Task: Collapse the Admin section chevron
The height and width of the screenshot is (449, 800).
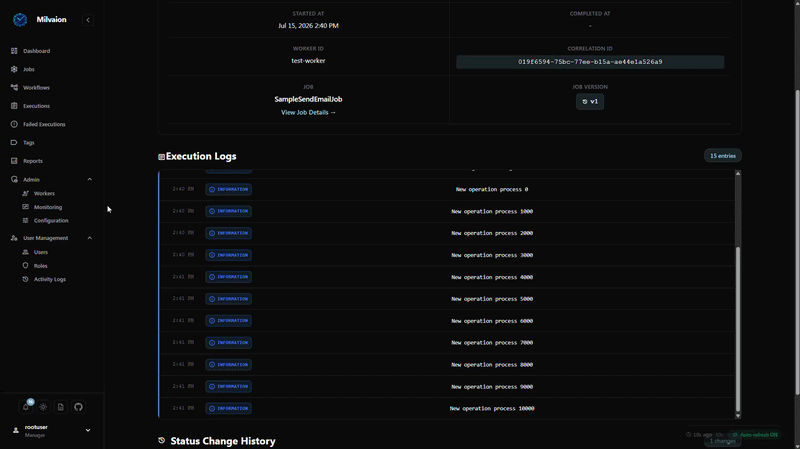Action: 89,180
